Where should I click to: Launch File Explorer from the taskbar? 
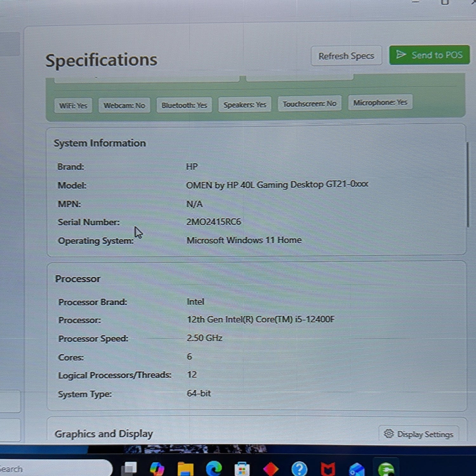pos(185,469)
